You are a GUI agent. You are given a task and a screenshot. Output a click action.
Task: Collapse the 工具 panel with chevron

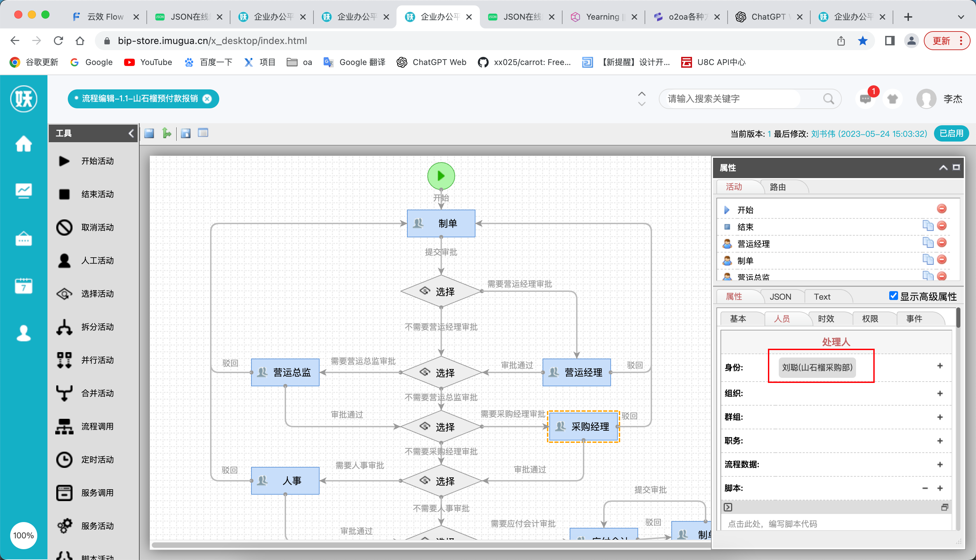coord(131,133)
